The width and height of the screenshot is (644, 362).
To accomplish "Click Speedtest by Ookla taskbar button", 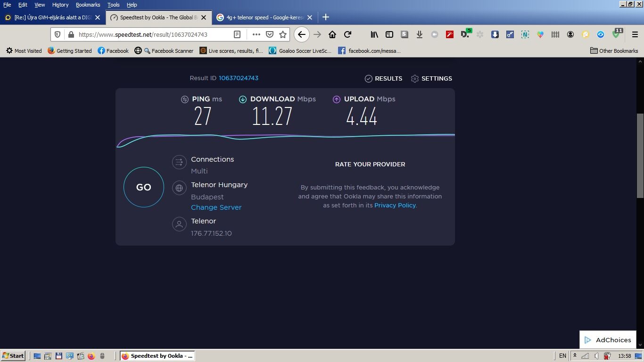I will pos(158,356).
